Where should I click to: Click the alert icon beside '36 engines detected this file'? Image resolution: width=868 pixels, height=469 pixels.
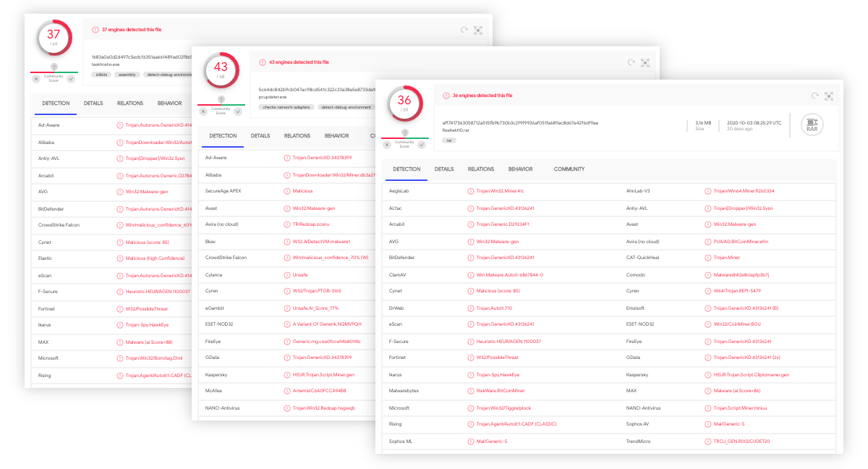click(446, 96)
